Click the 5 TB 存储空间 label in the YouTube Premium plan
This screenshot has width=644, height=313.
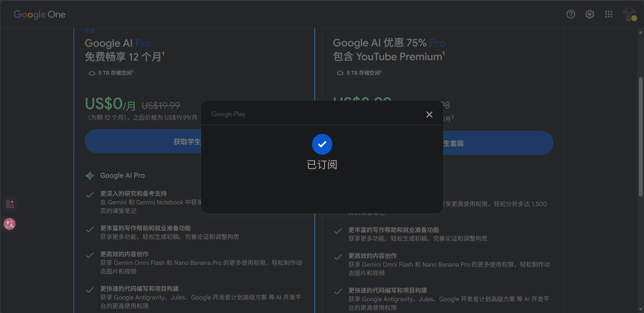coord(364,73)
